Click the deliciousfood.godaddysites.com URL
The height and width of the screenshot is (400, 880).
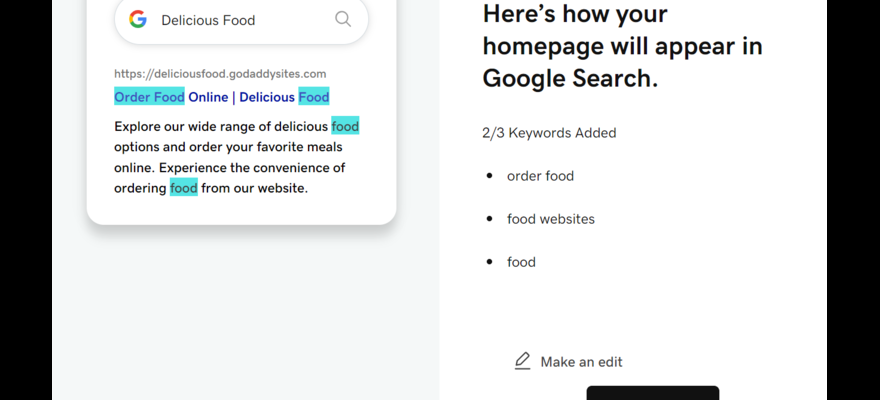pyautogui.click(x=220, y=74)
